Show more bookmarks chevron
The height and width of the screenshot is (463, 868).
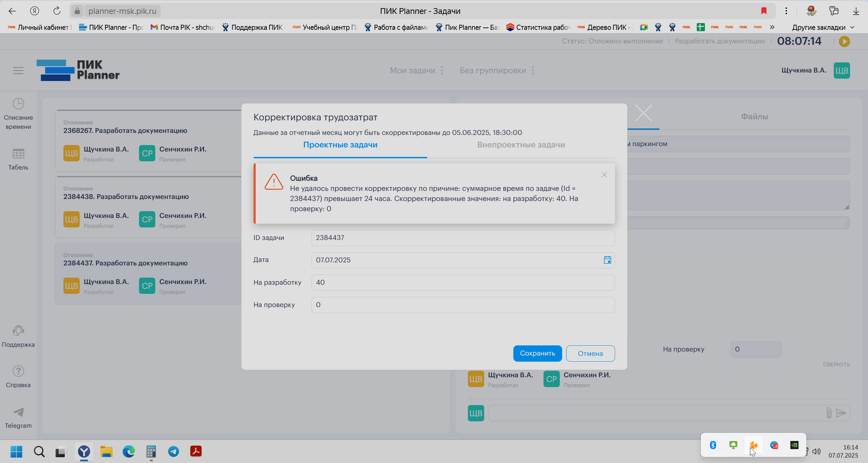[772, 27]
